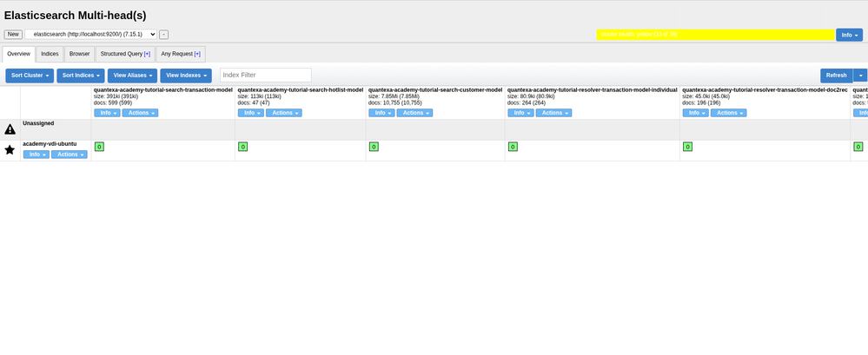Click shard 0 of search-customer-model index
868x355 pixels.
pyautogui.click(x=374, y=147)
